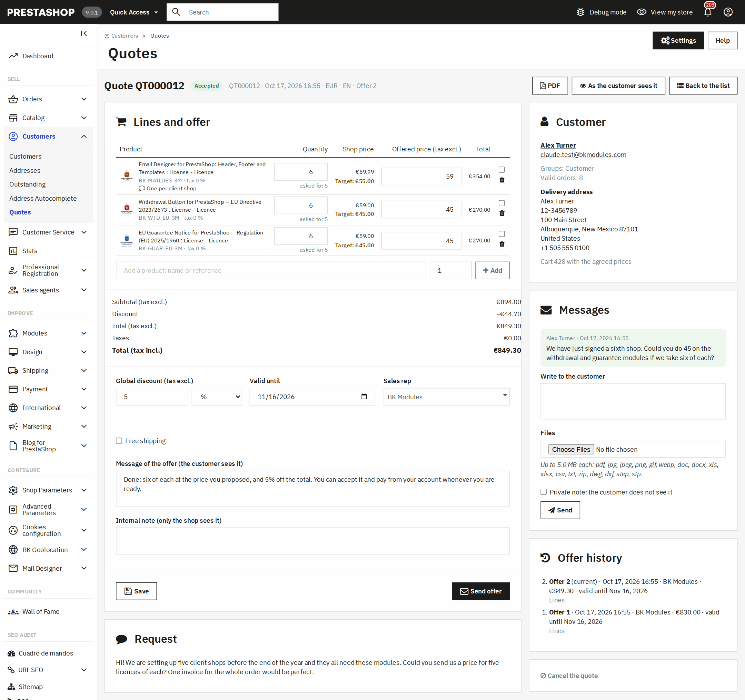
Task: Open the Addresses submenu item
Action: [25, 170]
